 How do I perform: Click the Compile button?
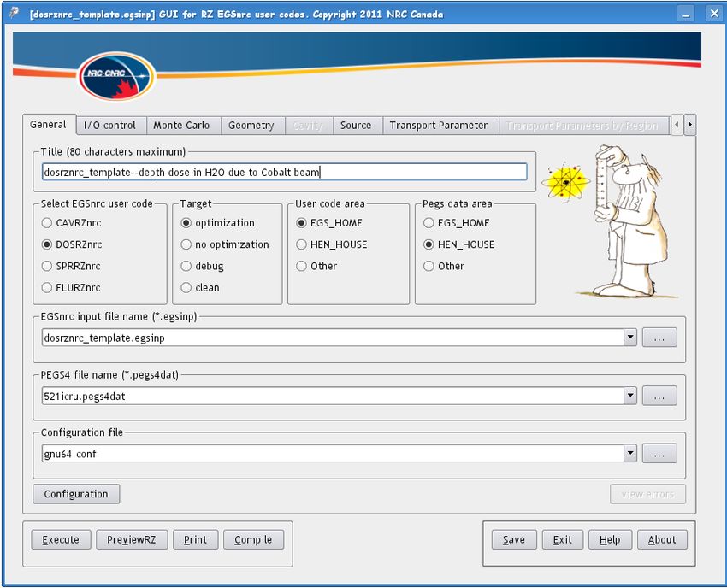pos(253,540)
